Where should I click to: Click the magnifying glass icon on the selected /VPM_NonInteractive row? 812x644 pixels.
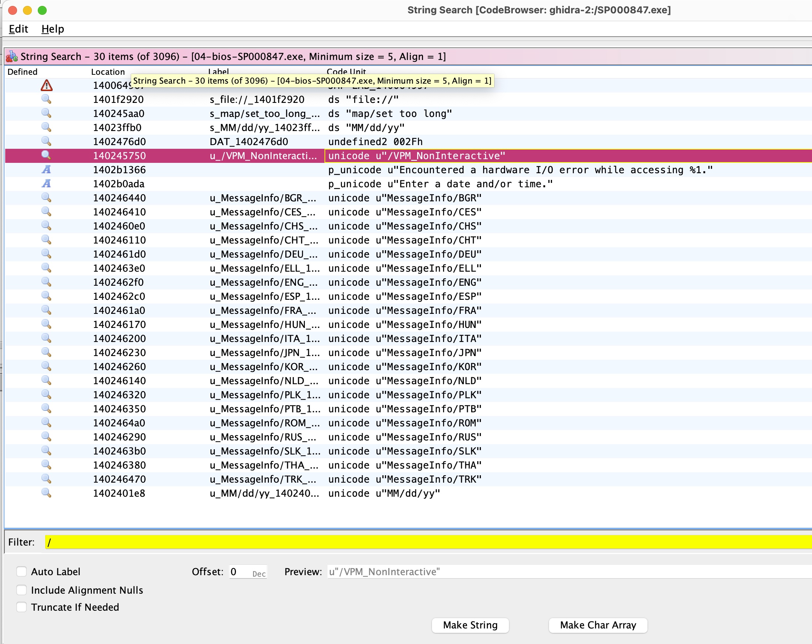pos(47,155)
